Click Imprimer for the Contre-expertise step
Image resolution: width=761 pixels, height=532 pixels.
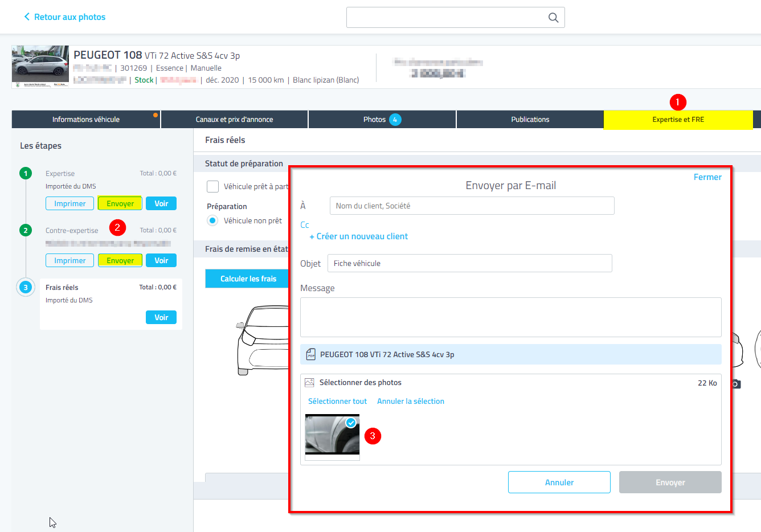(x=70, y=260)
